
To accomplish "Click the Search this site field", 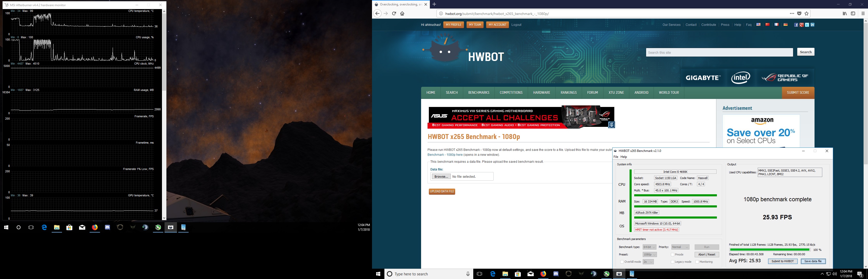I will coord(719,52).
